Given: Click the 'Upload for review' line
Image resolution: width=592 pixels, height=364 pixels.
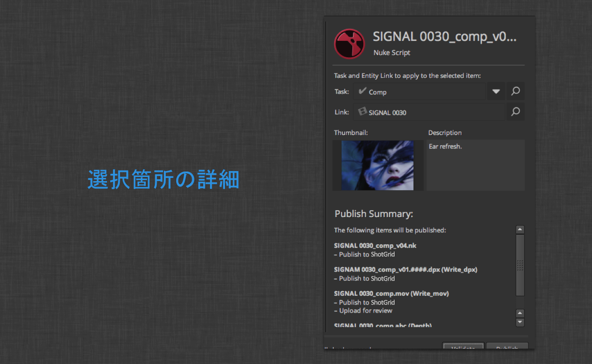Looking at the screenshot, I should tap(363, 311).
